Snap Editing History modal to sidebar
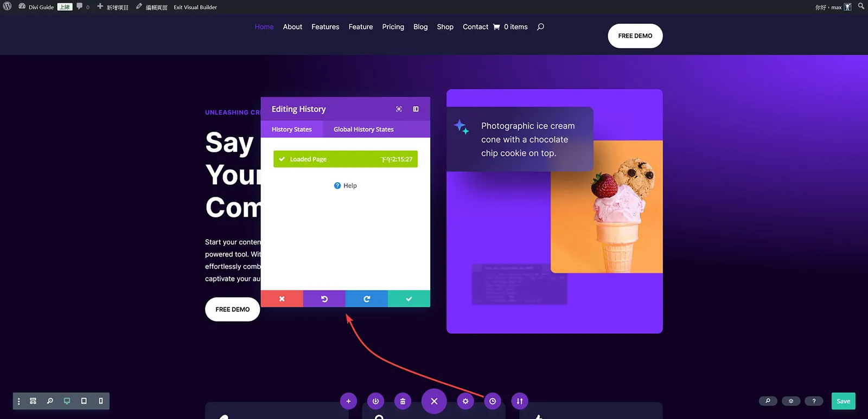 point(416,109)
